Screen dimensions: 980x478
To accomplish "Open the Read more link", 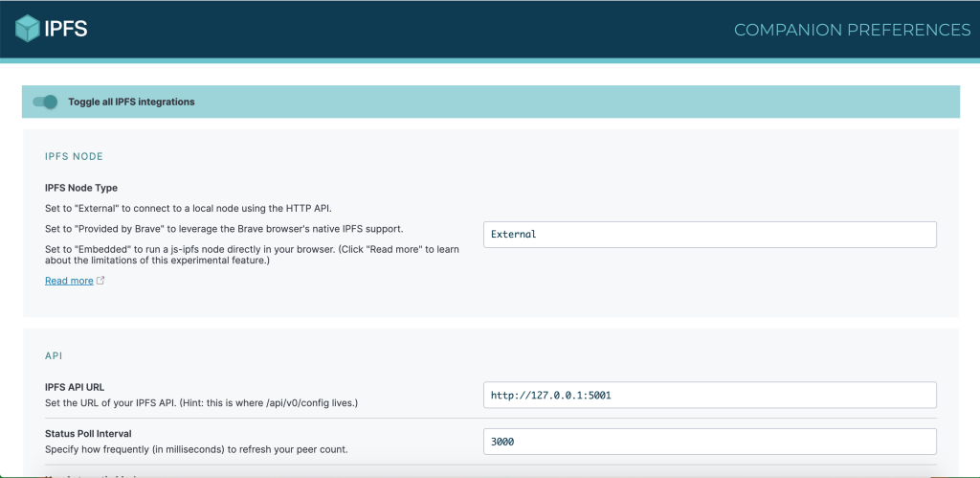I will [x=69, y=281].
